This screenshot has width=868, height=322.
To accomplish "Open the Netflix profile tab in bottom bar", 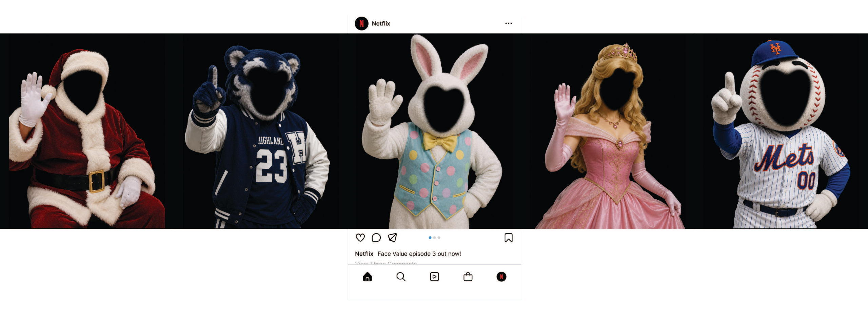I will click(501, 277).
